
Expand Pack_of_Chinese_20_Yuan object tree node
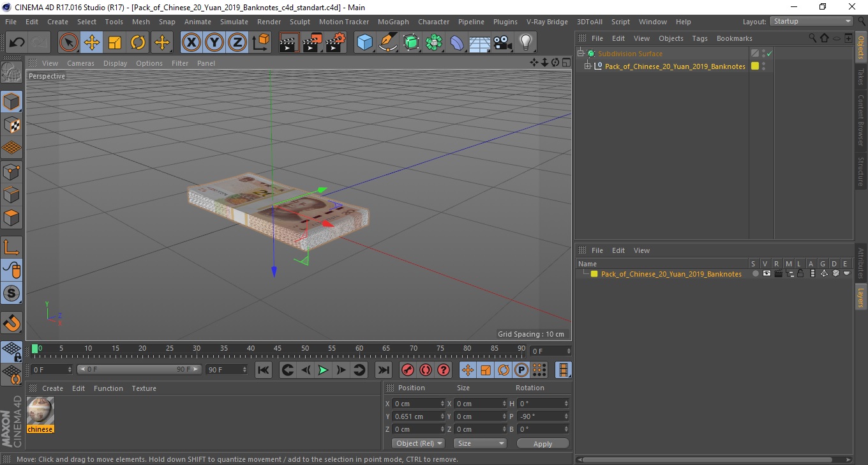point(588,66)
